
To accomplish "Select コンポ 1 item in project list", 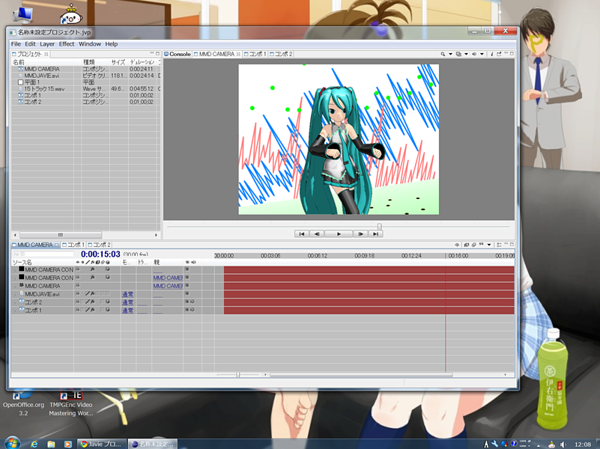I will pos(33,95).
